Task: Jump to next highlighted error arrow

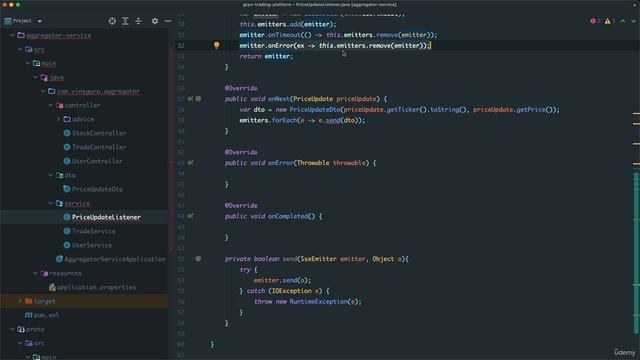Action: 633,21
